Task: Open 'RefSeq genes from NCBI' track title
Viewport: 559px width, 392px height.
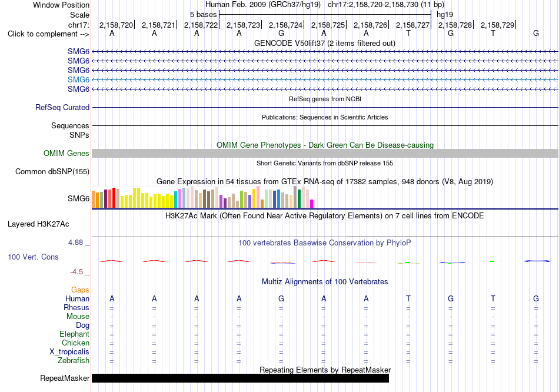Action: (325, 99)
